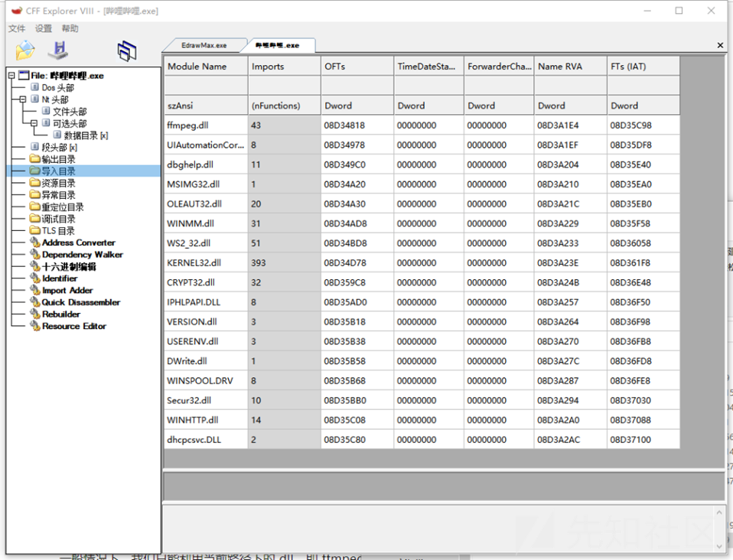This screenshot has height=560, width=733.
Task: Select the WS2_32.dll module row
Action: click(422, 243)
